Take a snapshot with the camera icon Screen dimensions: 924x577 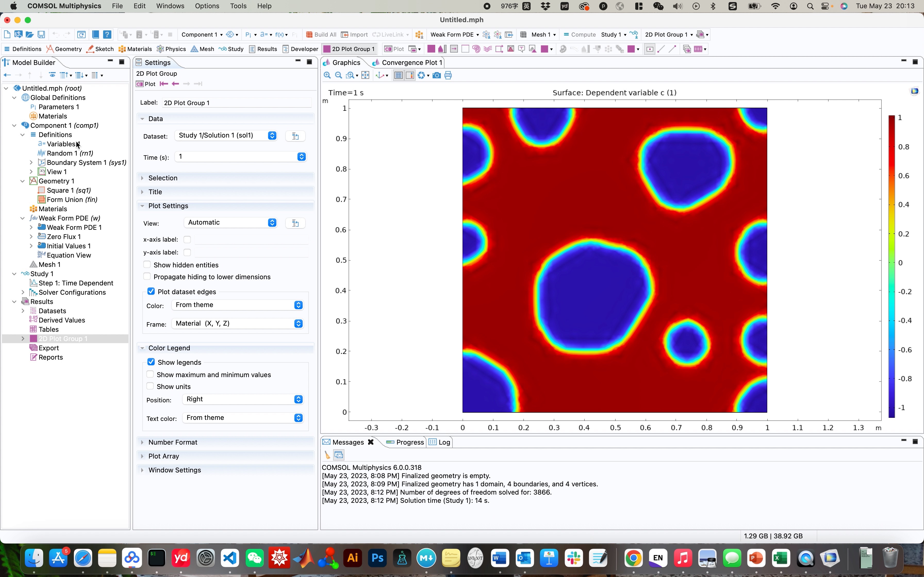436,75
